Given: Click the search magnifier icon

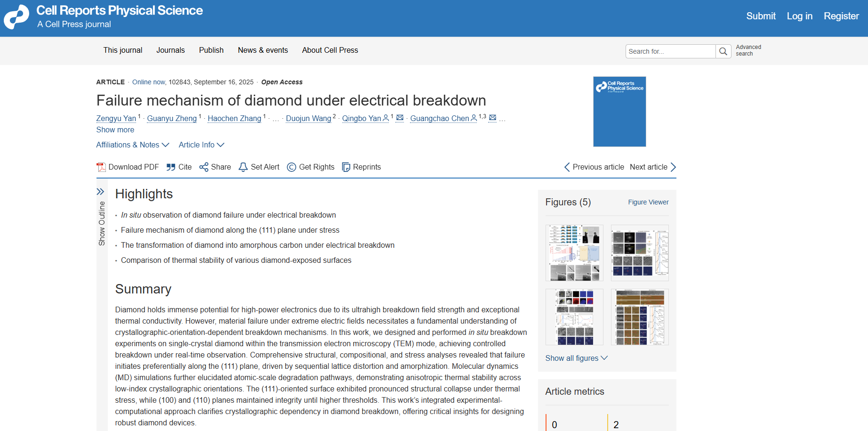Looking at the screenshot, I should click(x=723, y=51).
